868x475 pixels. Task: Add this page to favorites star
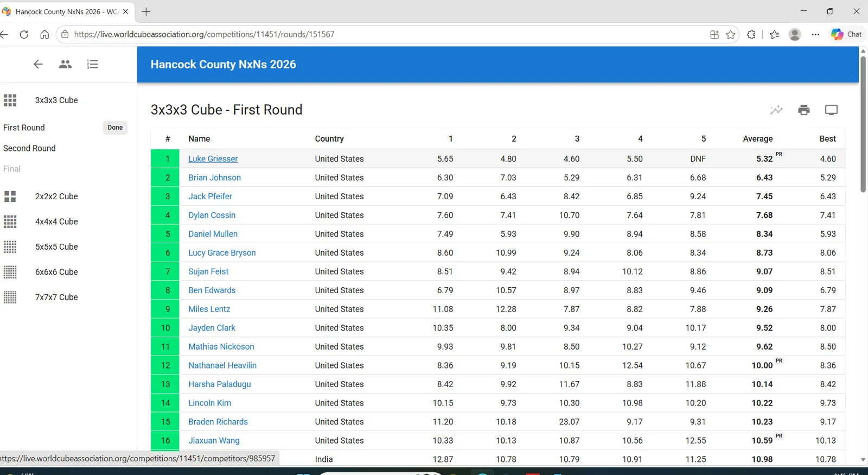coord(731,35)
